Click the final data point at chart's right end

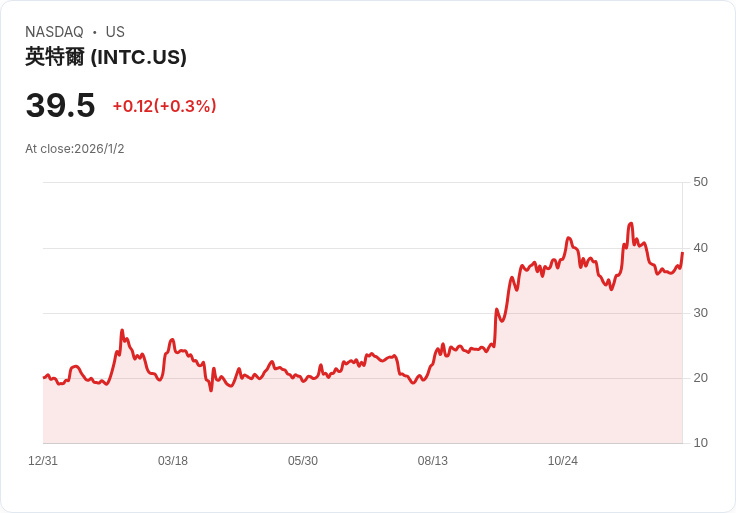click(682, 253)
